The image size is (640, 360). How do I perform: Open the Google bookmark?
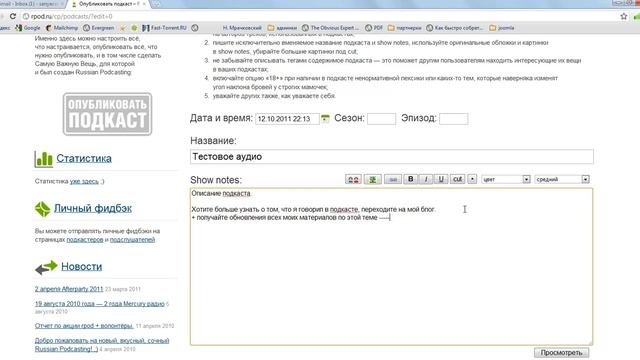coord(28,28)
